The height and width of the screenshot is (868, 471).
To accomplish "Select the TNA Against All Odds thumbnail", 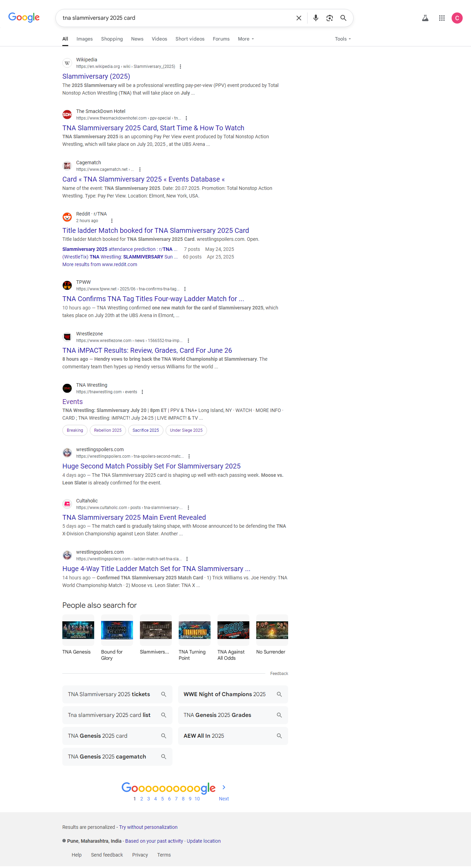I will pos(233,630).
